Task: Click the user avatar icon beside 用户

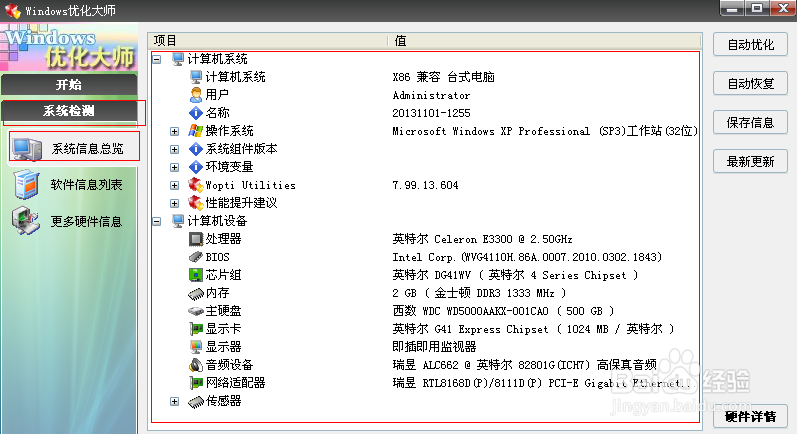Action: [196, 95]
